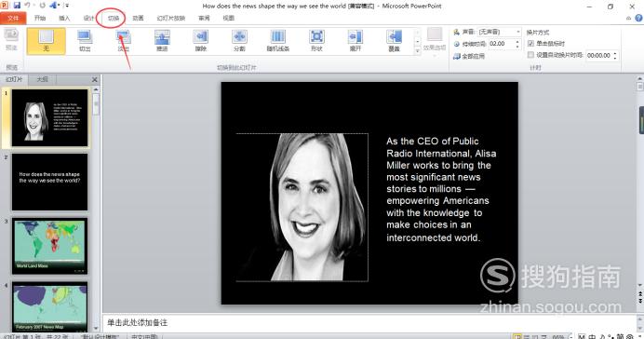Apply the 随机线条 (Random Bars) transition
Viewport: 644px width, 339px height.
coord(277,41)
